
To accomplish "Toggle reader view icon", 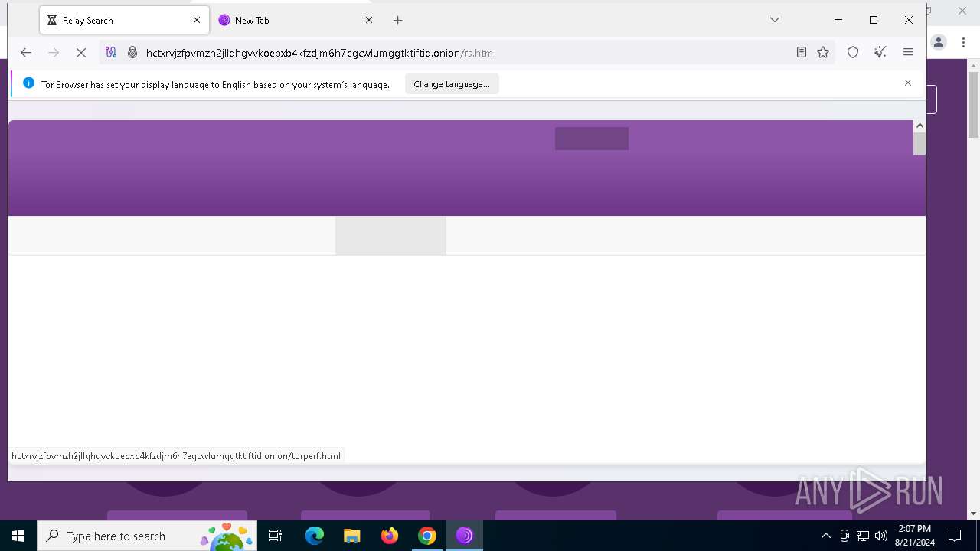I will [x=802, y=53].
